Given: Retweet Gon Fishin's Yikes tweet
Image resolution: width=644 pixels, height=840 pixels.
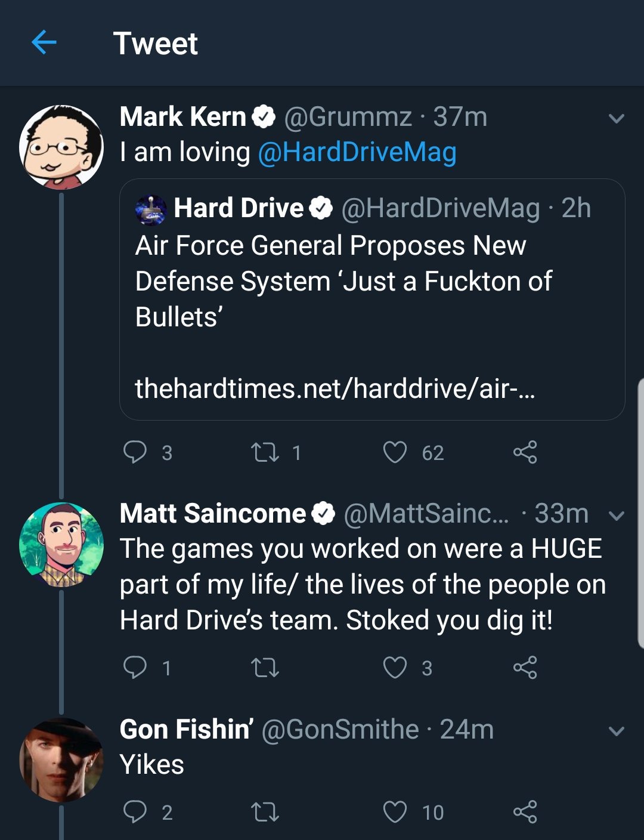Looking at the screenshot, I should point(265,812).
